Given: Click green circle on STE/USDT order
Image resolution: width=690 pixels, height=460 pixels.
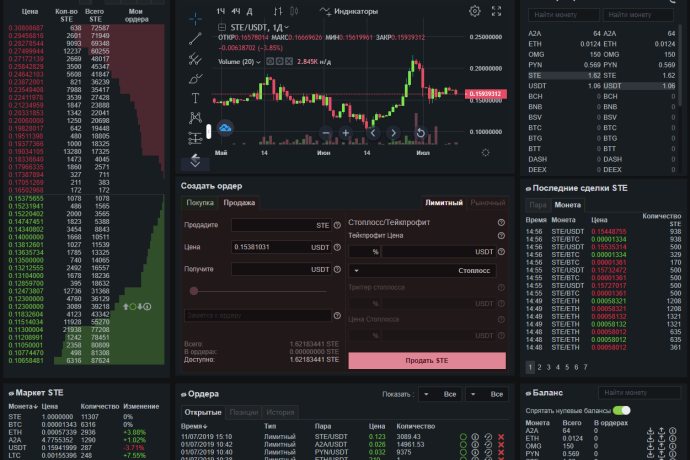Looking at the screenshot, I should 463,437.
